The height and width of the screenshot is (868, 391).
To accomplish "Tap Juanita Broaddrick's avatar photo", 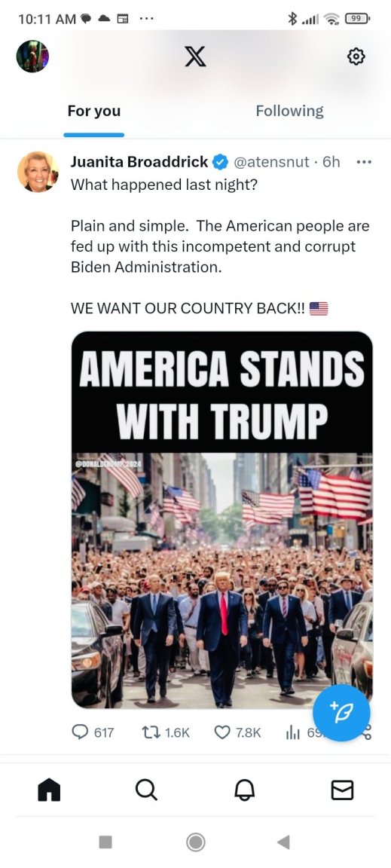I will (38, 172).
